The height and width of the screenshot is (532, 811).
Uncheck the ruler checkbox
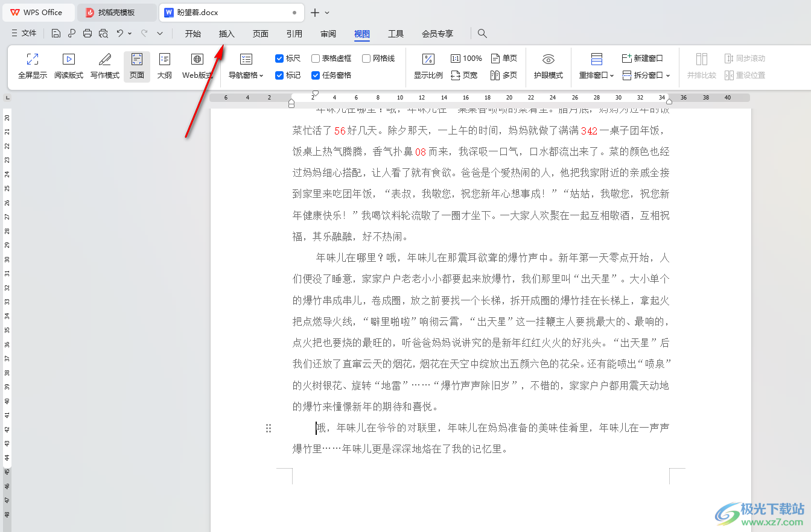[279, 59]
